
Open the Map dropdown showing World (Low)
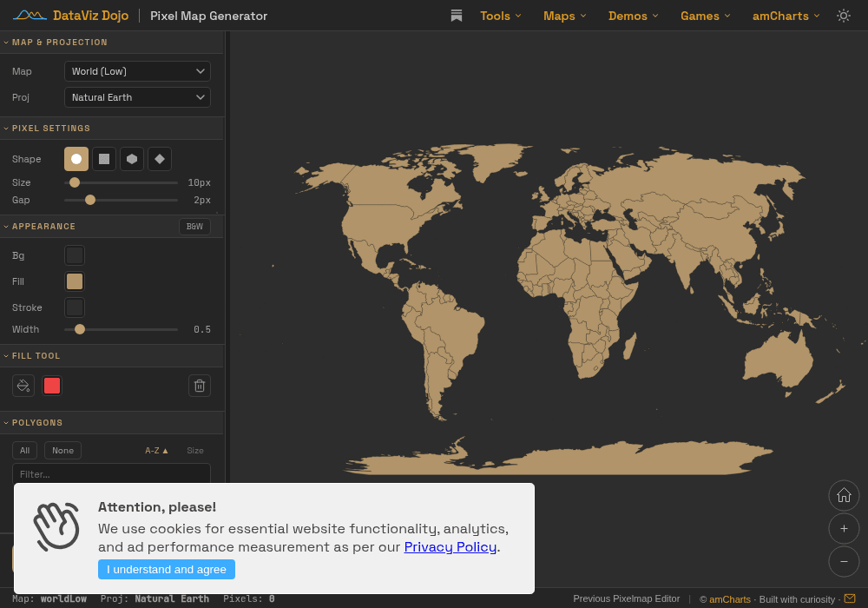[x=137, y=71]
